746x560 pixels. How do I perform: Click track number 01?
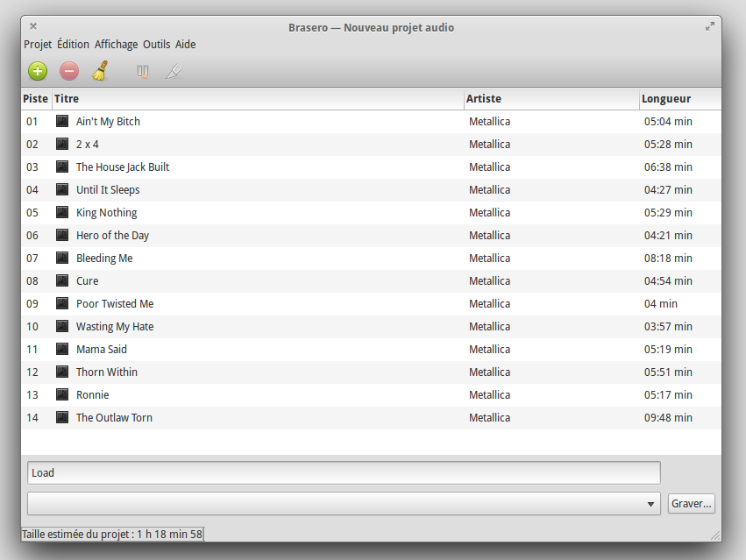coord(32,121)
